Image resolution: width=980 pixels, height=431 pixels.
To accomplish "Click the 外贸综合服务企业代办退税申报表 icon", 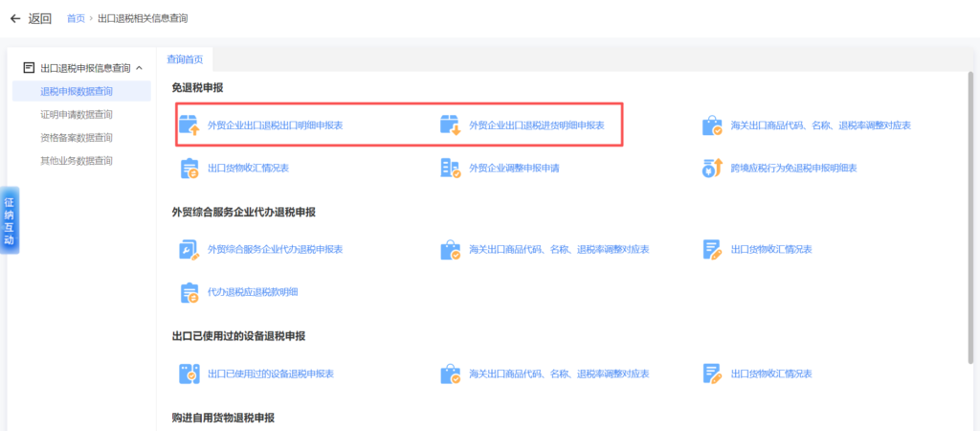I will click(189, 249).
